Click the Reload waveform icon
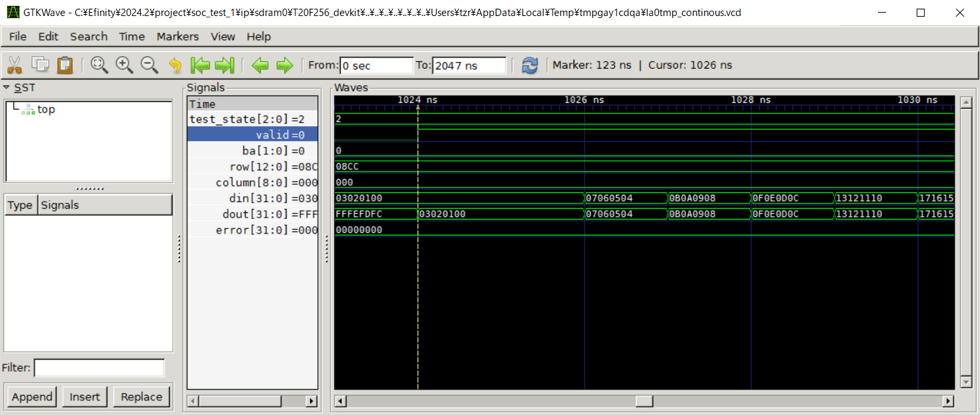Image resolution: width=980 pixels, height=415 pixels. tap(530, 65)
